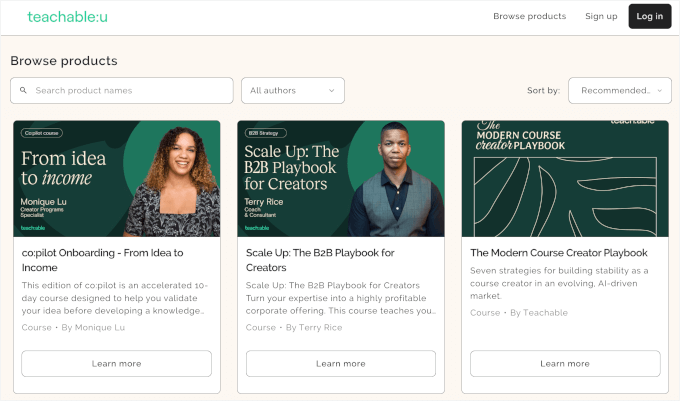Click the search magnifier icon
This screenshot has height=401, width=680.
[23, 90]
